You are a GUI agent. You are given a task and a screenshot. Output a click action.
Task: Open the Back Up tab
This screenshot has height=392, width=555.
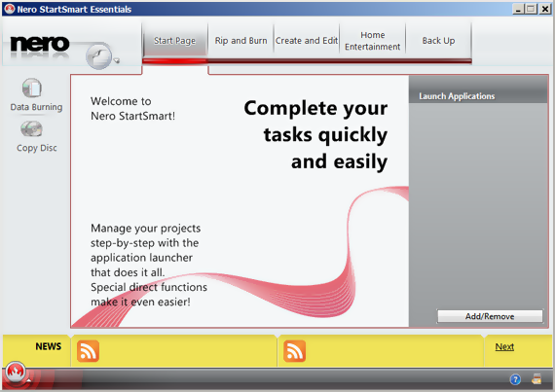(438, 40)
